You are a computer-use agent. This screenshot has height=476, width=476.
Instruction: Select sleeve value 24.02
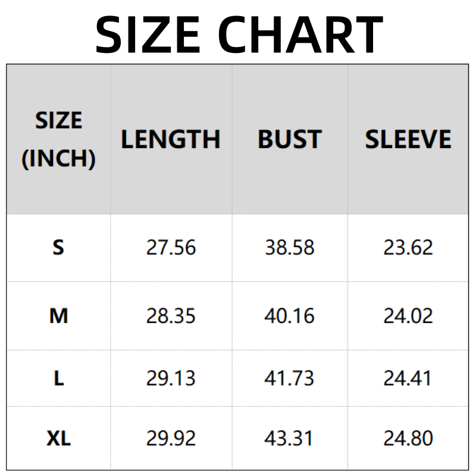tap(408, 316)
